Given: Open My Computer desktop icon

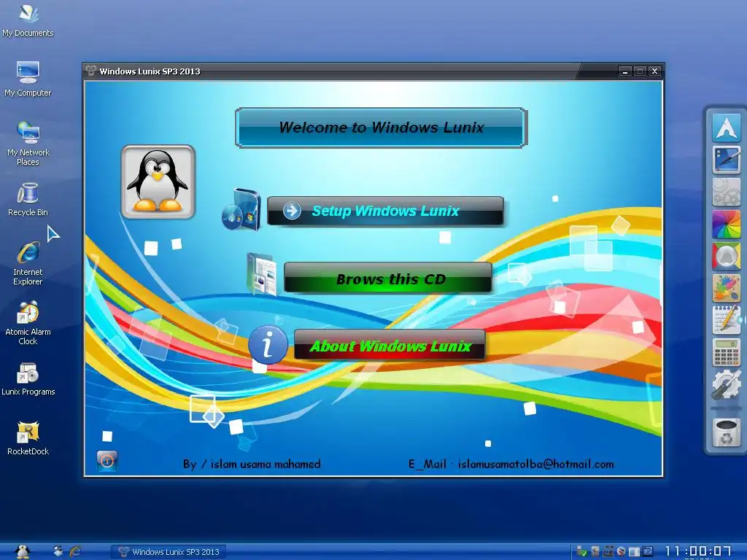Looking at the screenshot, I should pos(28,79).
